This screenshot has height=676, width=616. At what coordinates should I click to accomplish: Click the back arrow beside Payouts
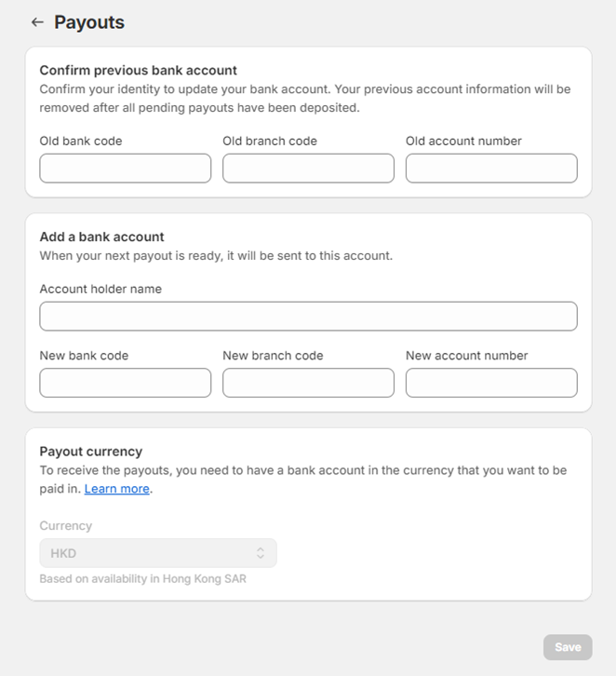(x=37, y=22)
